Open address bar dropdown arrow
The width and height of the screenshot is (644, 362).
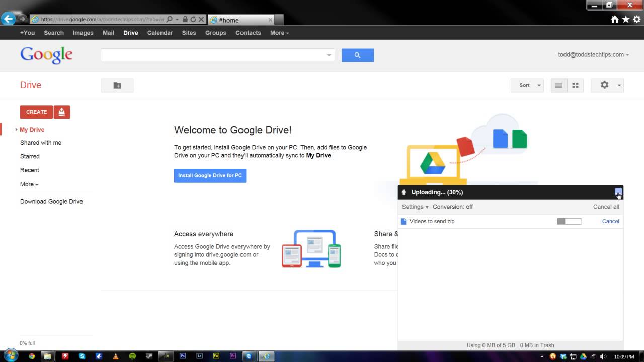177,20
